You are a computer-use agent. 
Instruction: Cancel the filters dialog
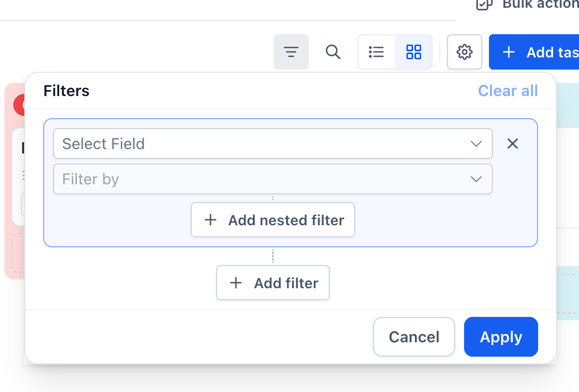coord(414,337)
